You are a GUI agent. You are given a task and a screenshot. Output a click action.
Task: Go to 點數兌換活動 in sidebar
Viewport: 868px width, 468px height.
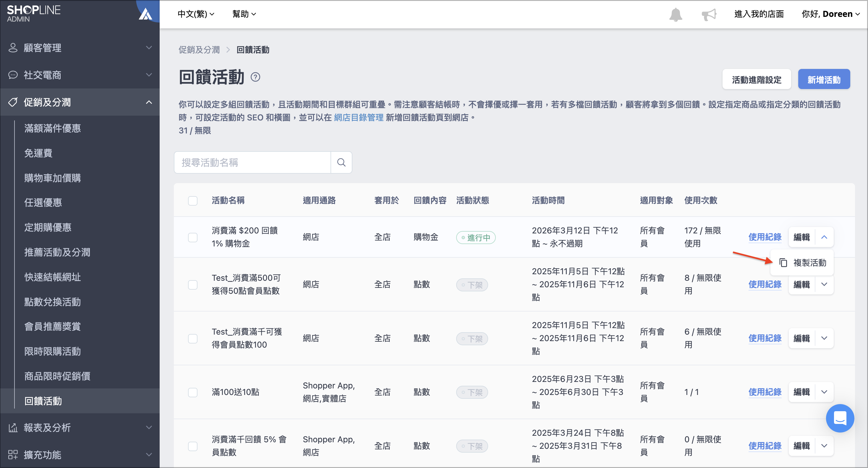click(53, 302)
